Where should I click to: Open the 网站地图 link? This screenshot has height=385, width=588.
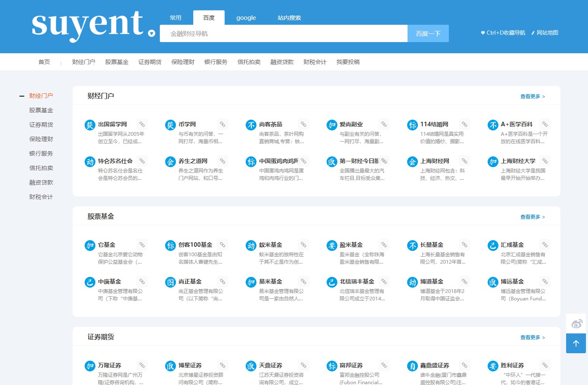pyautogui.click(x=545, y=33)
